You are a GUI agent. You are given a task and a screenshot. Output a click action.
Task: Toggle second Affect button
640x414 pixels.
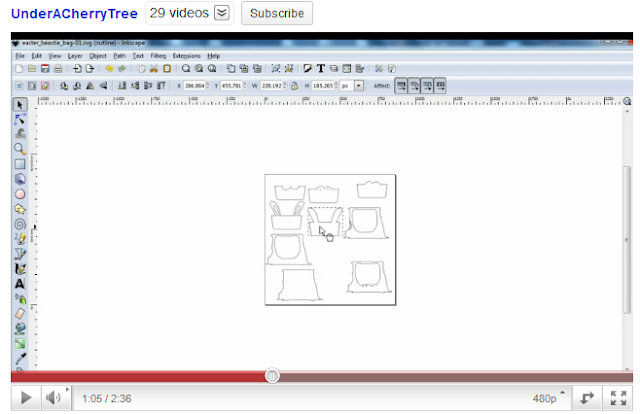414,86
